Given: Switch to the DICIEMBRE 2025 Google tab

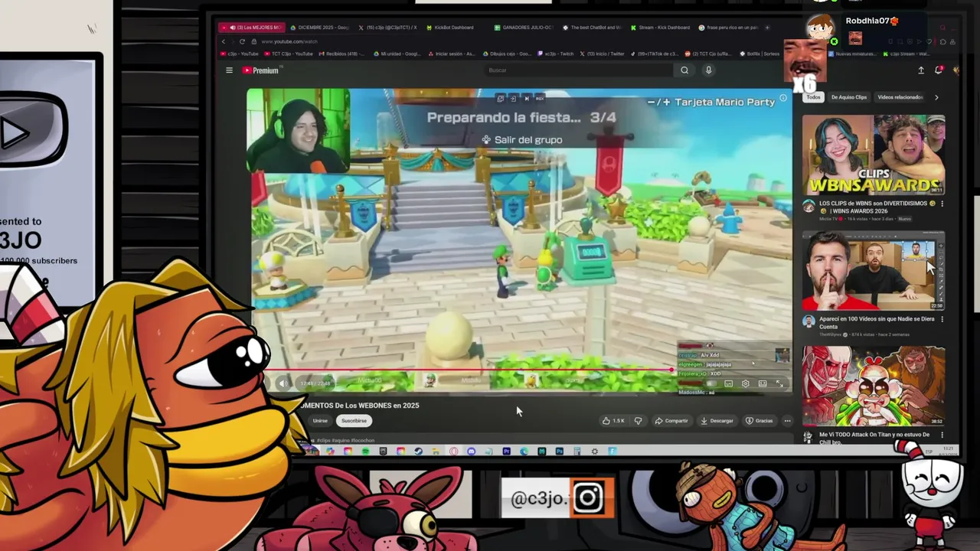Looking at the screenshot, I should click(x=319, y=28).
